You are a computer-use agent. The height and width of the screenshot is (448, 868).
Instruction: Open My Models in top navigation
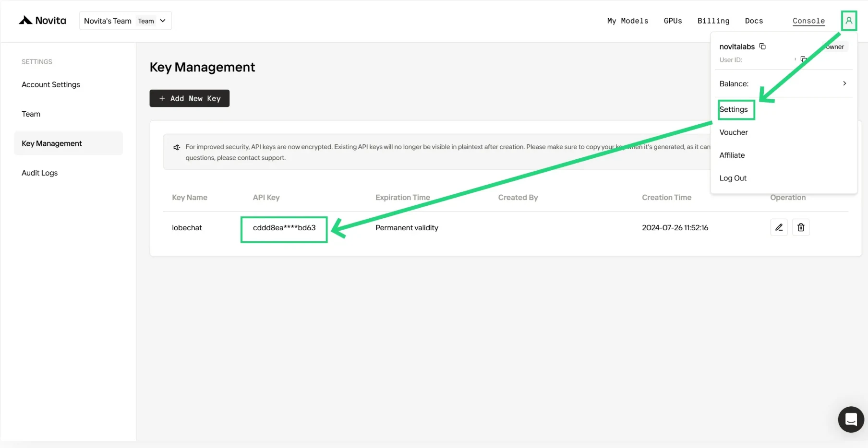(x=627, y=21)
